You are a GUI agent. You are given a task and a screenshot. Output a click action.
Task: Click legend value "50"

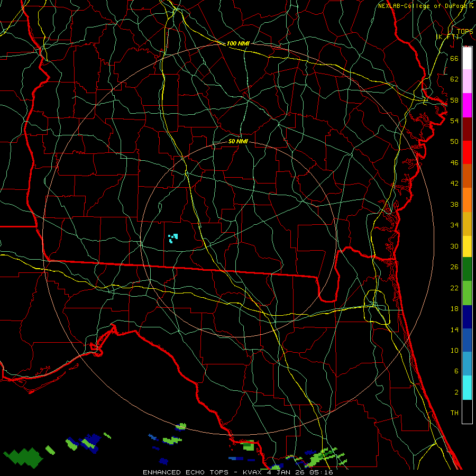click(454, 141)
